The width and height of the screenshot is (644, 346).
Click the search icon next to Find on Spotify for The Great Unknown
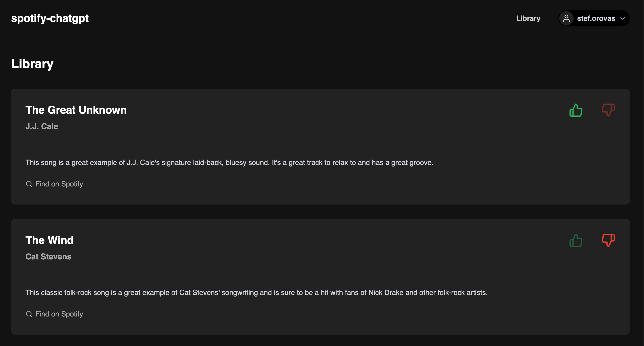tap(29, 184)
